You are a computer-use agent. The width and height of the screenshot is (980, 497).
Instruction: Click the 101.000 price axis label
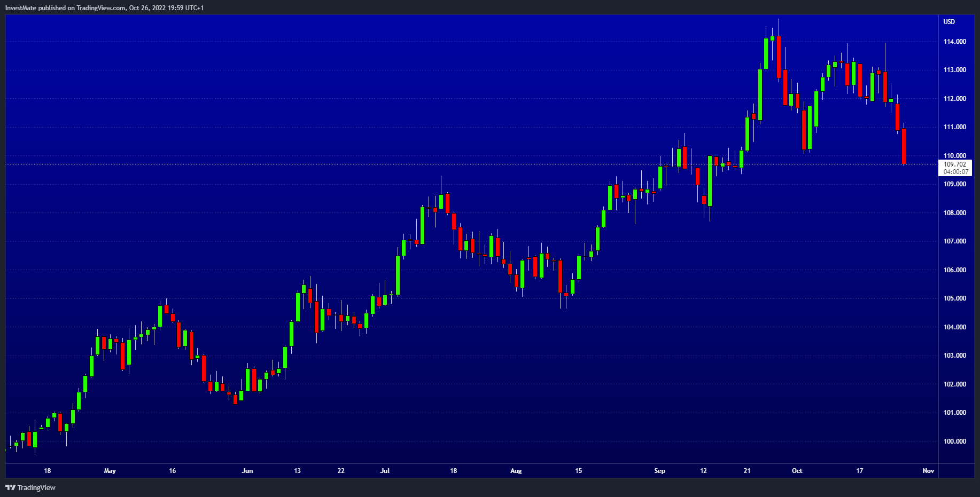[955, 413]
